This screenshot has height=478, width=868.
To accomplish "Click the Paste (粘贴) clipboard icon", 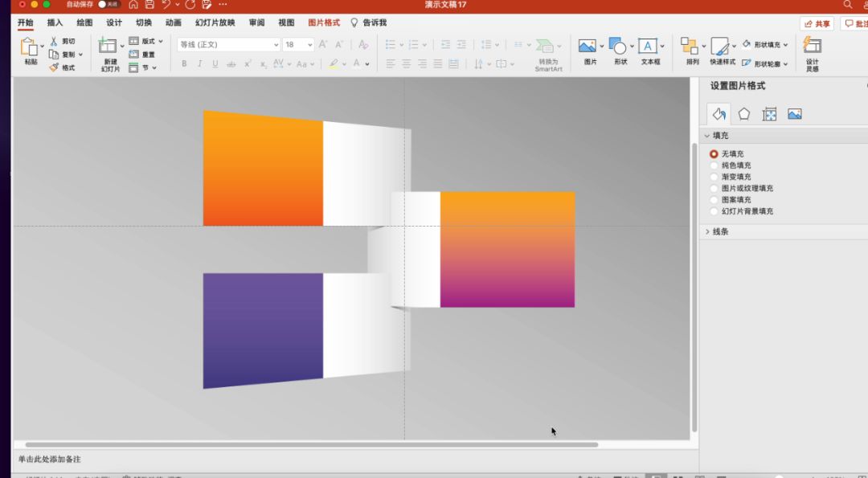I will 29,47.
